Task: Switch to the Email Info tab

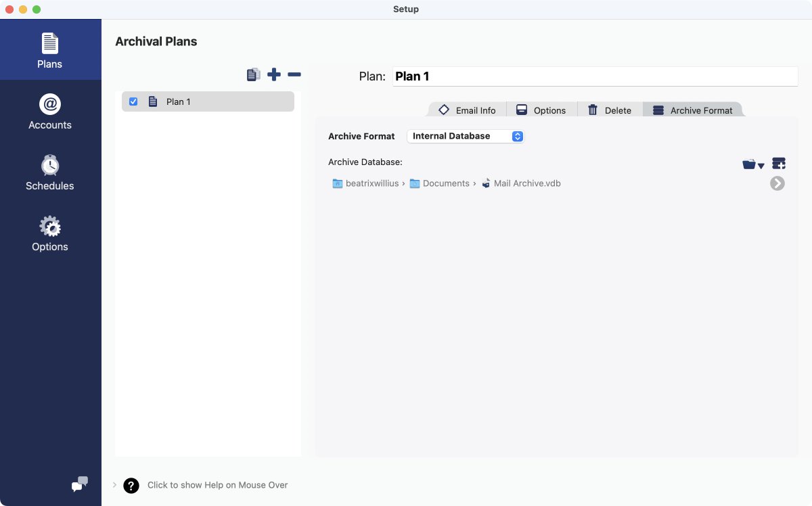Action: click(x=468, y=110)
